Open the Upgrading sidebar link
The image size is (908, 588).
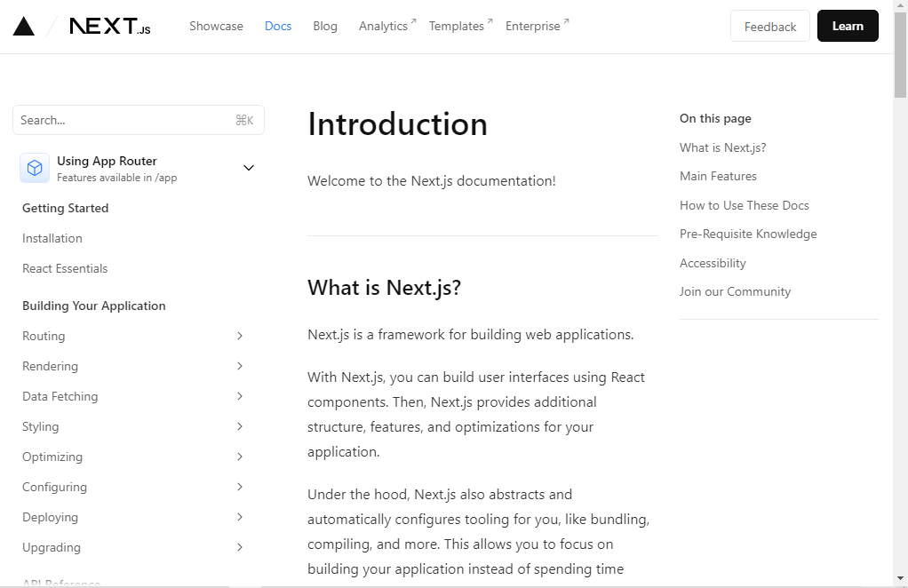pos(52,547)
